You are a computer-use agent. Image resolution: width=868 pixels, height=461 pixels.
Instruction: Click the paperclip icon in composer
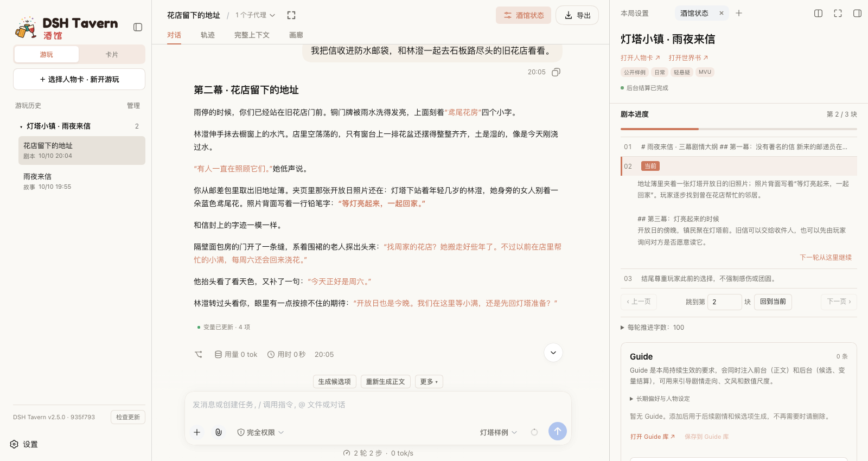pyautogui.click(x=219, y=432)
